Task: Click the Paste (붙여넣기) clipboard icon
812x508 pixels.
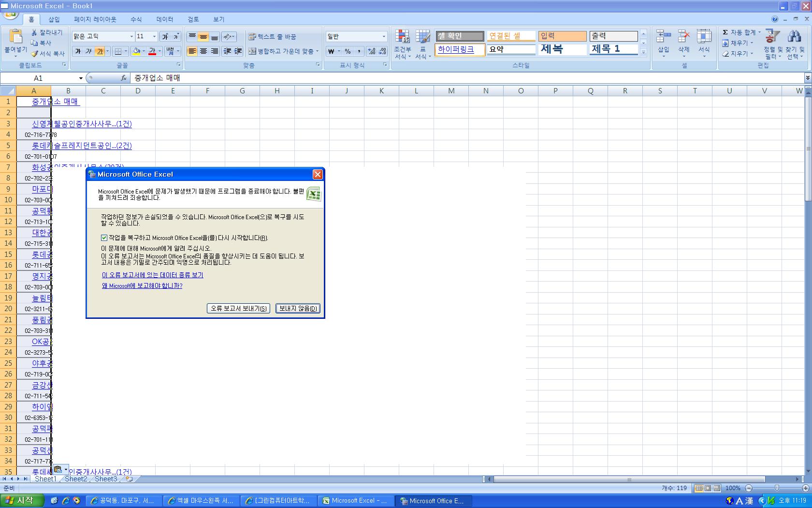Action: 16,37
